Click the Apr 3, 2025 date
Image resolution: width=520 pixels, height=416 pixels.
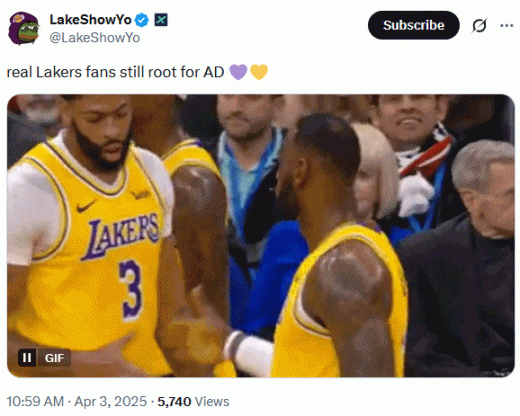click(x=110, y=401)
